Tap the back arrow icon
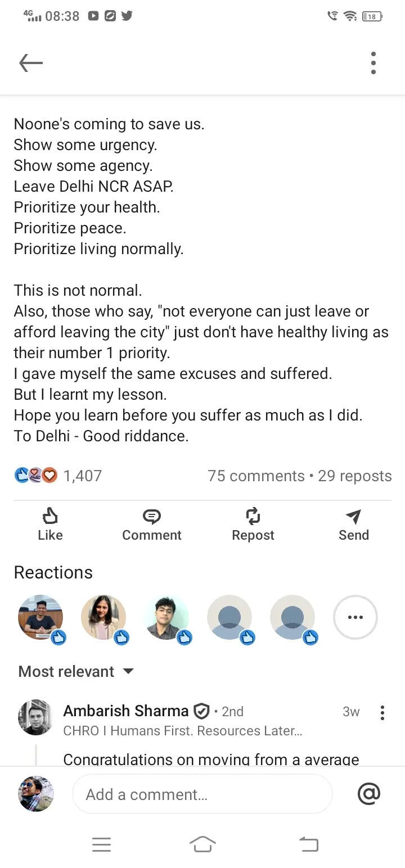The width and height of the screenshot is (405, 868). pos(31,63)
